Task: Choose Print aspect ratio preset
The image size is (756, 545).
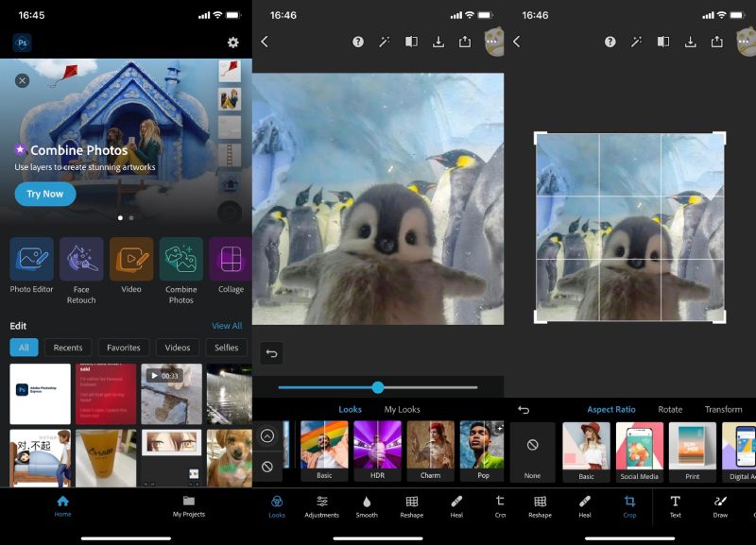Action: [693, 452]
